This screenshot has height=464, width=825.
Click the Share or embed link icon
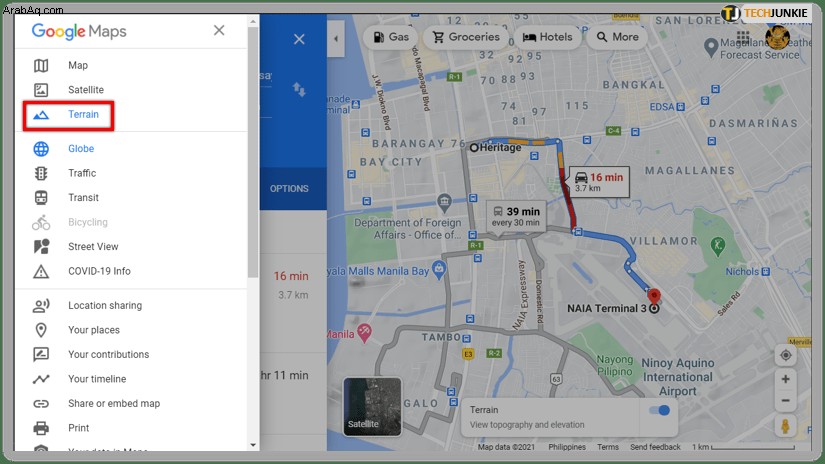click(41, 404)
